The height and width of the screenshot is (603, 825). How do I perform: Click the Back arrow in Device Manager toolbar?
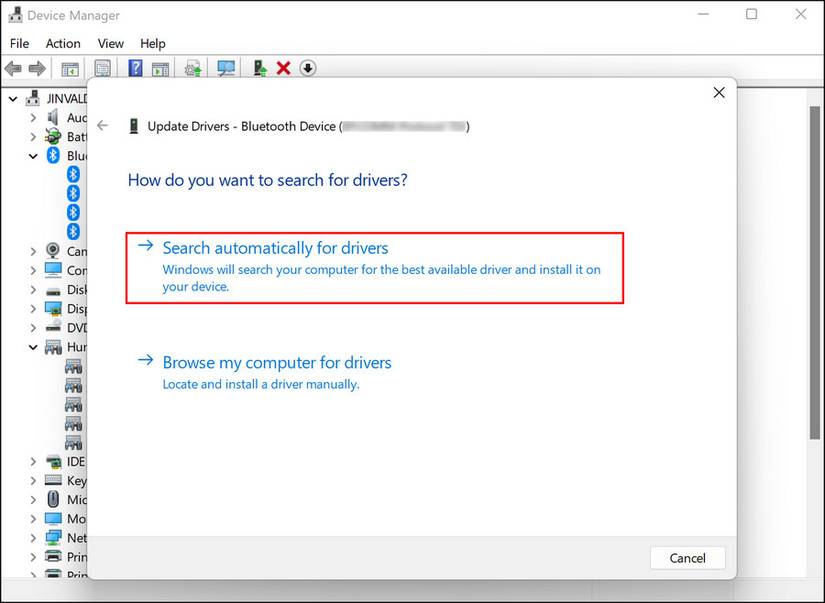tap(13, 68)
